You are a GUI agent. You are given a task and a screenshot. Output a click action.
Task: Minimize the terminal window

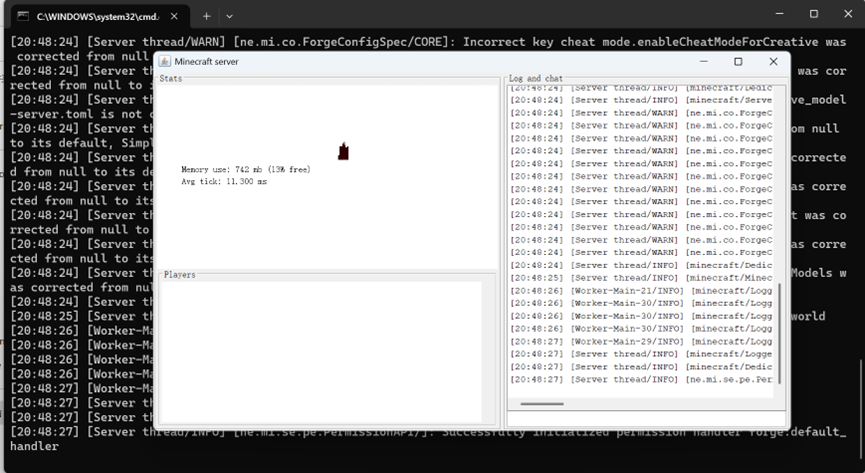[779, 14]
